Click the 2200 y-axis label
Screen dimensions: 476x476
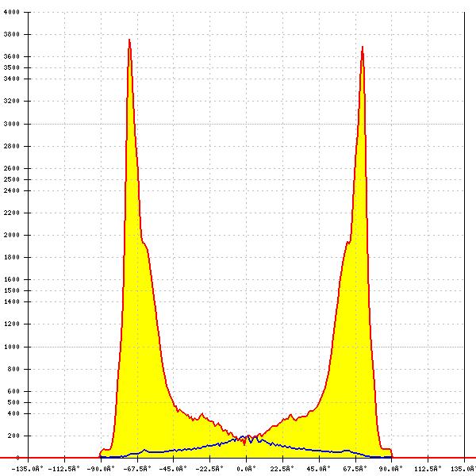[x=12, y=213]
